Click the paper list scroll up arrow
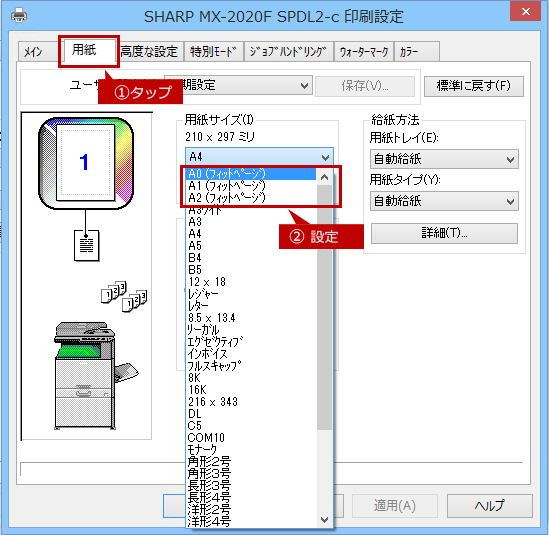This screenshot has height=535, width=549. 325,177
